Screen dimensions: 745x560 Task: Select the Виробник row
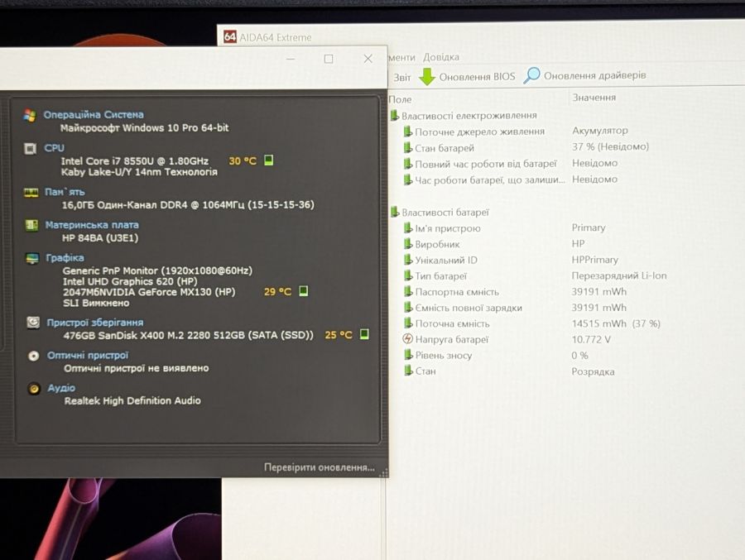pos(494,244)
